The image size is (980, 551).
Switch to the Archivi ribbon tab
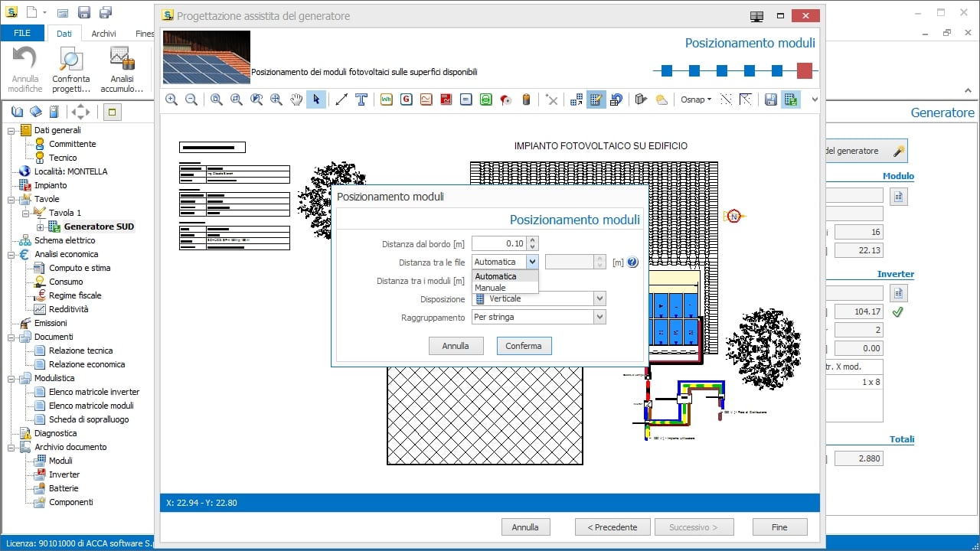tap(104, 34)
